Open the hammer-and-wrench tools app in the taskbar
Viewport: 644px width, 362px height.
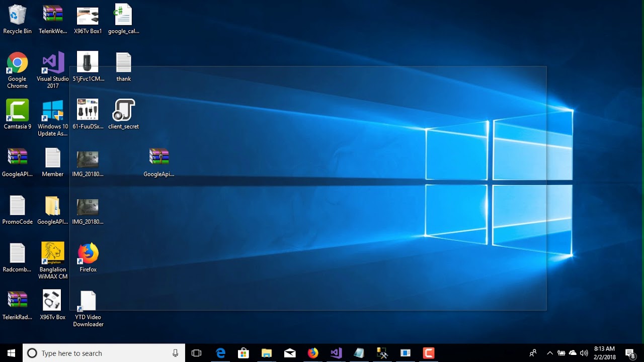382,353
